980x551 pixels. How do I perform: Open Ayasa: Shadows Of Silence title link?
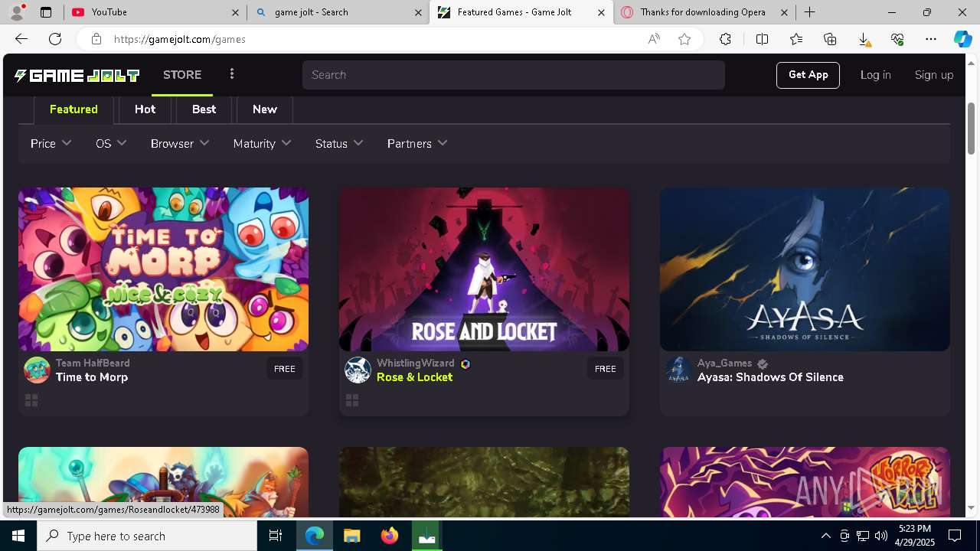click(x=770, y=377)
